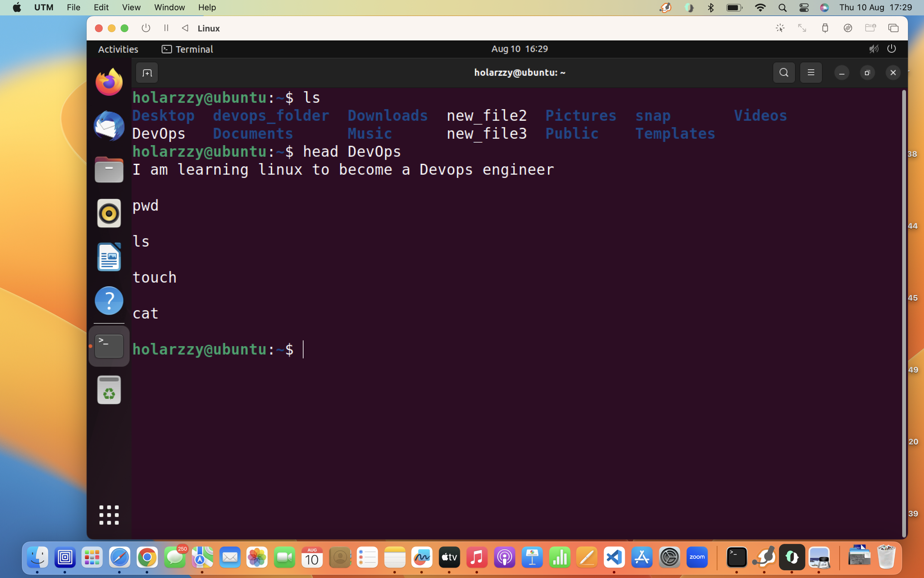Open Visual Studio Code from macOS dock
This screenshot has width=924, height=578.
[614, 557]
